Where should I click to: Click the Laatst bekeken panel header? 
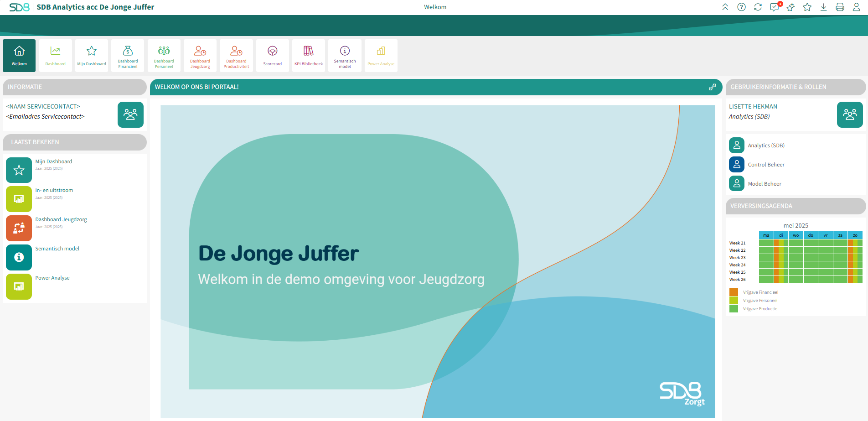pyautogui.click(x=75, y=142)
